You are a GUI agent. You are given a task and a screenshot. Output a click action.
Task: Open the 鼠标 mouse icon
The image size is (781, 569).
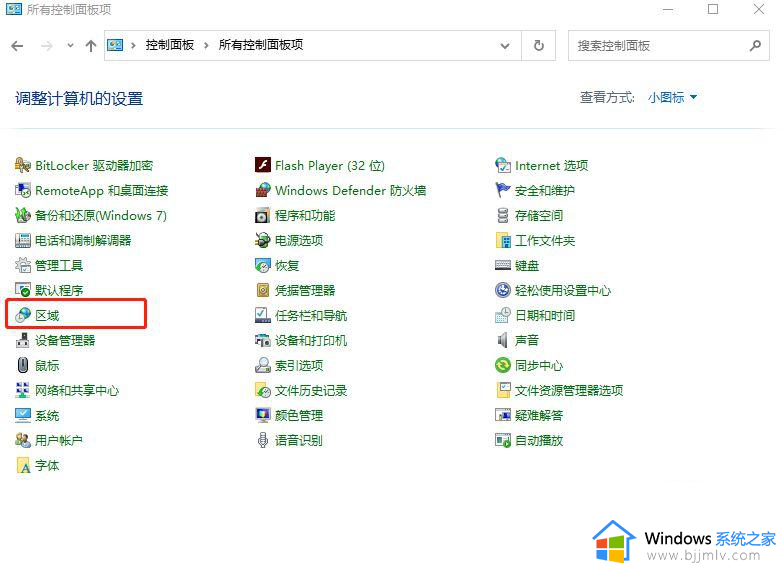23,365
